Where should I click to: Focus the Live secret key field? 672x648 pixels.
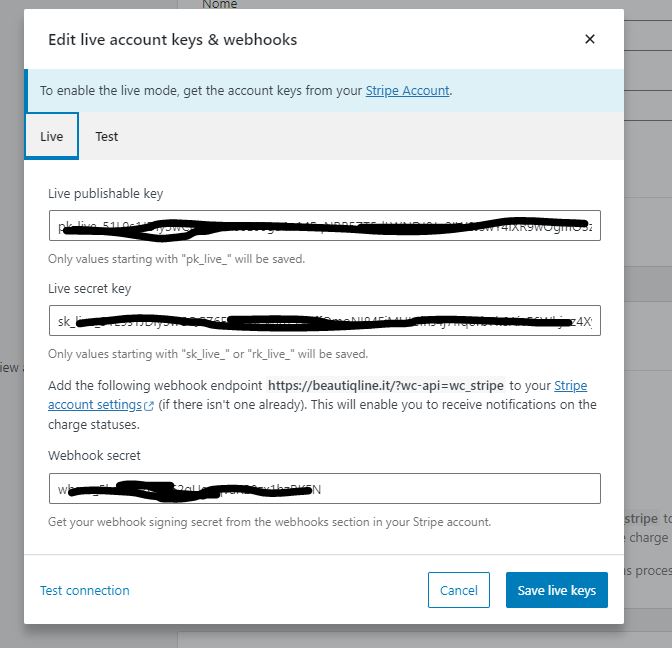[x=324, y=321]
